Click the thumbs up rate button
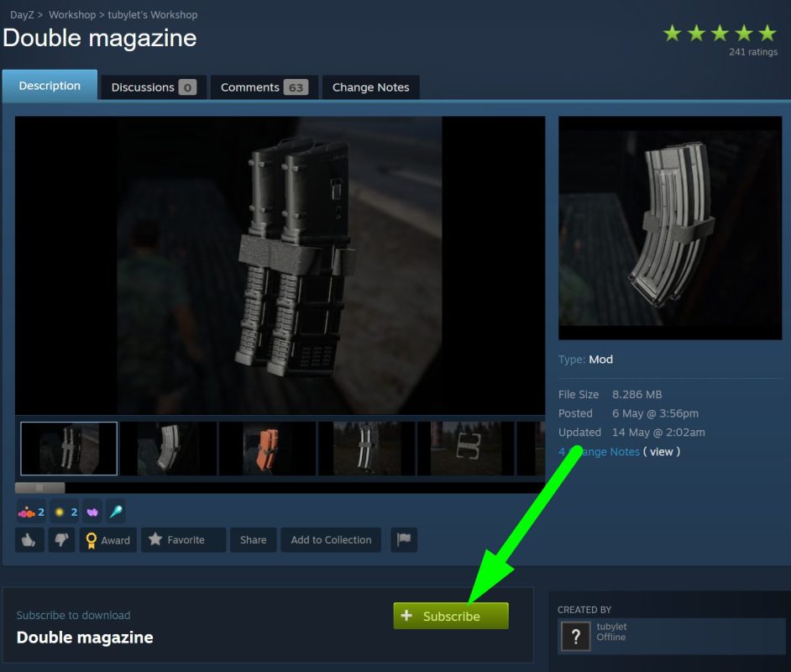791x672 pixels. tap(29, 540)
